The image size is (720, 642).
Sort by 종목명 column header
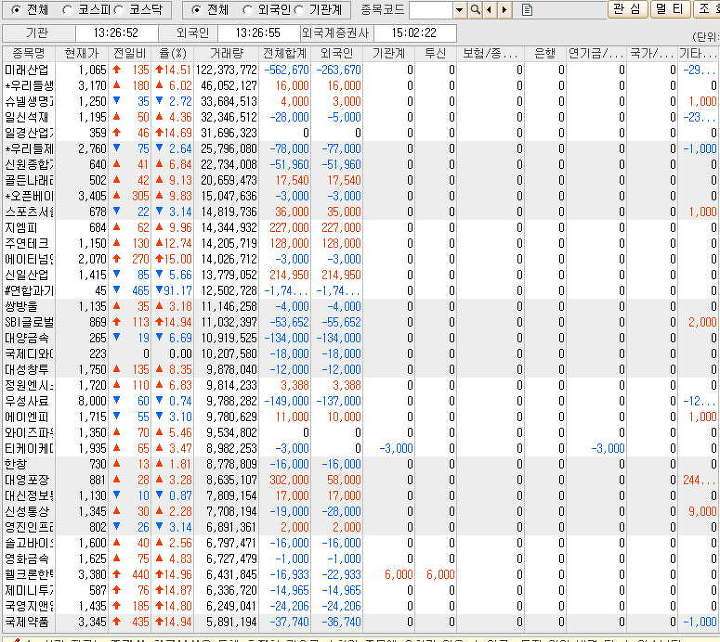28,53
